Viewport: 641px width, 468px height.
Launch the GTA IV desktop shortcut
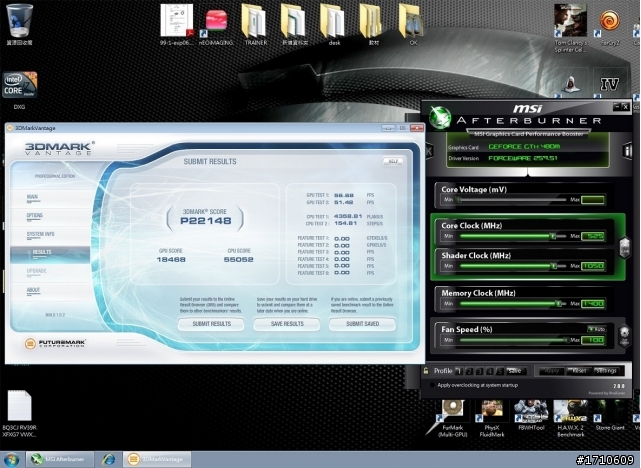609,85
